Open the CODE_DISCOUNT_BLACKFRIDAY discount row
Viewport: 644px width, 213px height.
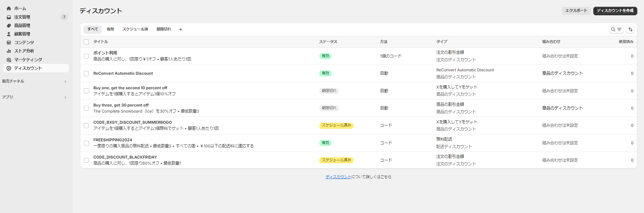point(125,157)
